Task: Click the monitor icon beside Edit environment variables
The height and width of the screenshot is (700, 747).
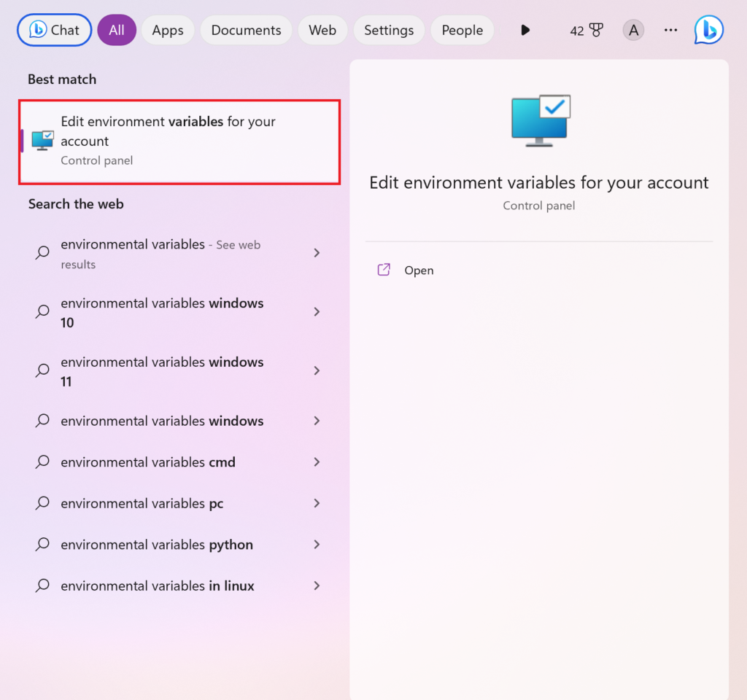Action: pyautogui.click(x=42, y=140)
